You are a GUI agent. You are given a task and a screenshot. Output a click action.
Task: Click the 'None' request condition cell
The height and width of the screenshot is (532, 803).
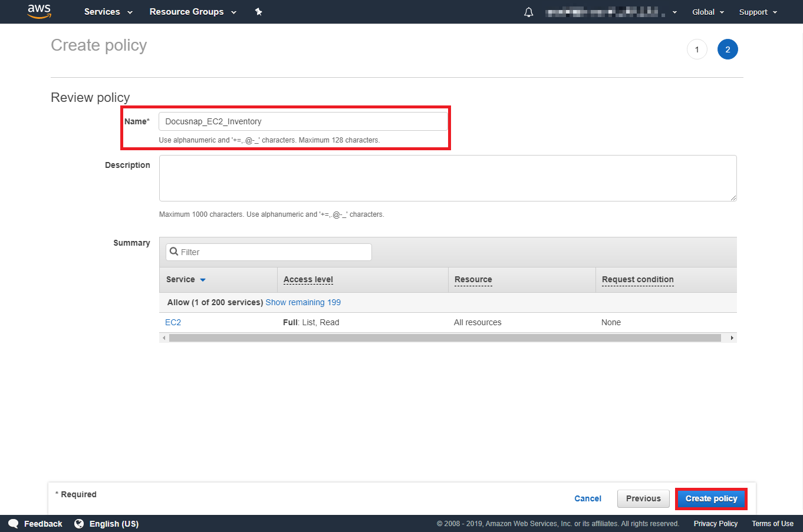[x=611, y=322]
